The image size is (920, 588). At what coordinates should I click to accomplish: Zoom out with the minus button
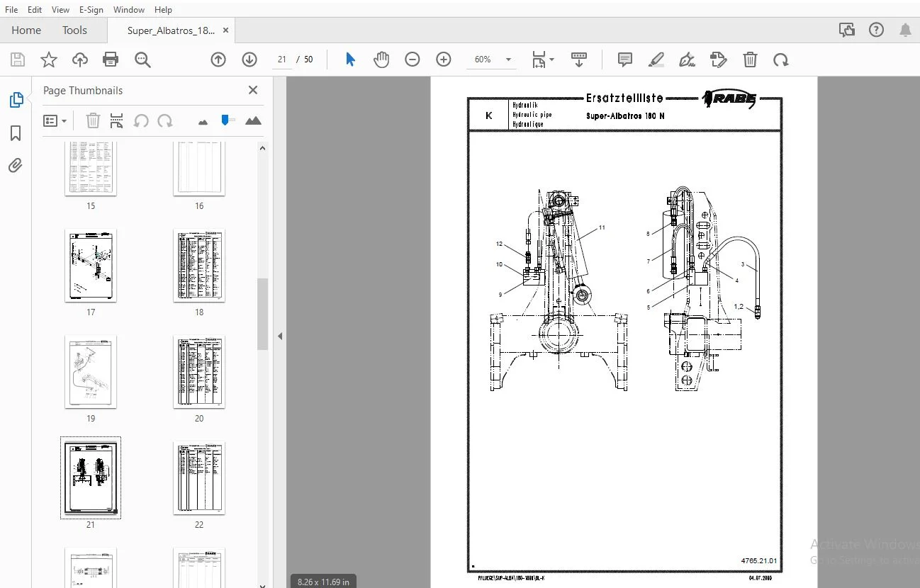click(413, 60)
